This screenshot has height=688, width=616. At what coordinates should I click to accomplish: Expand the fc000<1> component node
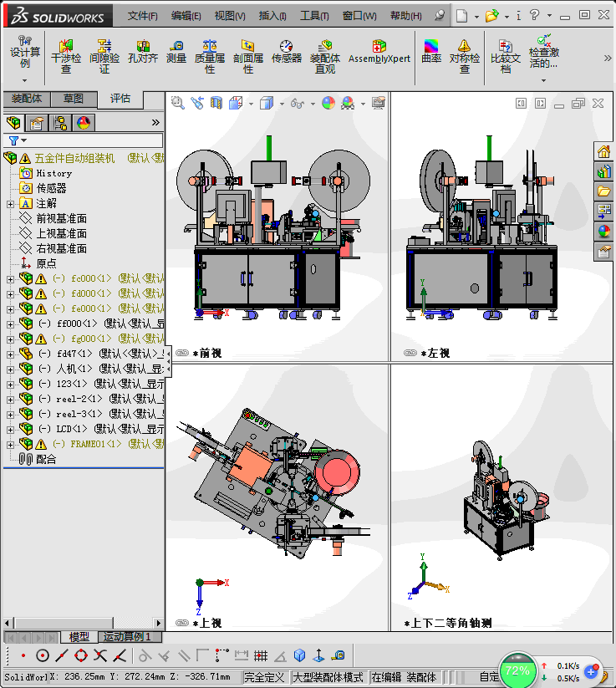coord(10,279)
